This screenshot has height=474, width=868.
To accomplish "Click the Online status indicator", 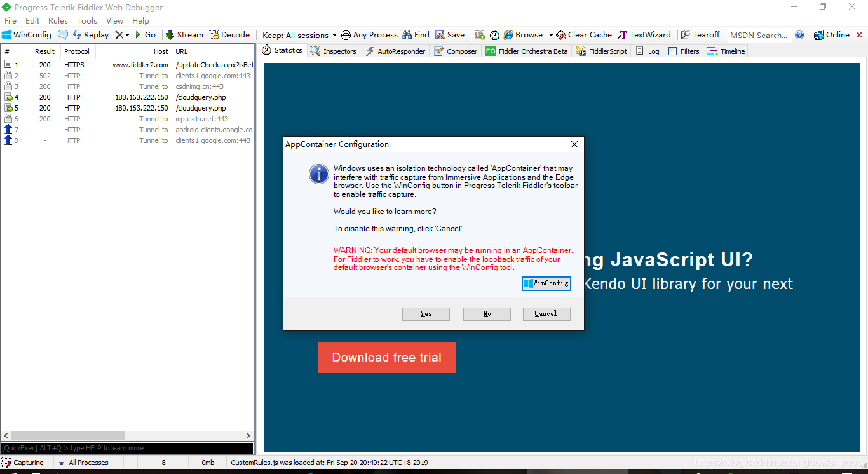I will pos(832,35).
